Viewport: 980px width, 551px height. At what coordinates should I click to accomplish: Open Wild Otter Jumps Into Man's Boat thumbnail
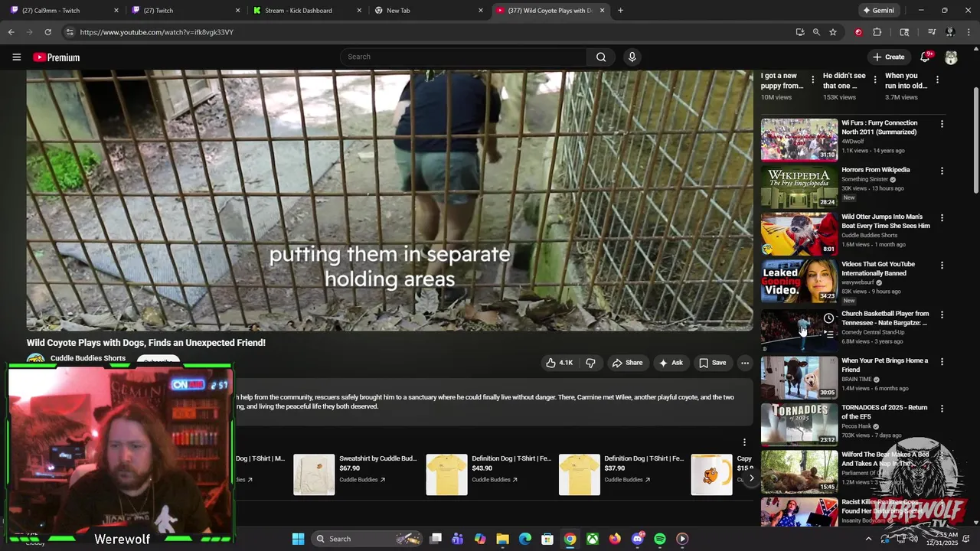tap(799, 234)
